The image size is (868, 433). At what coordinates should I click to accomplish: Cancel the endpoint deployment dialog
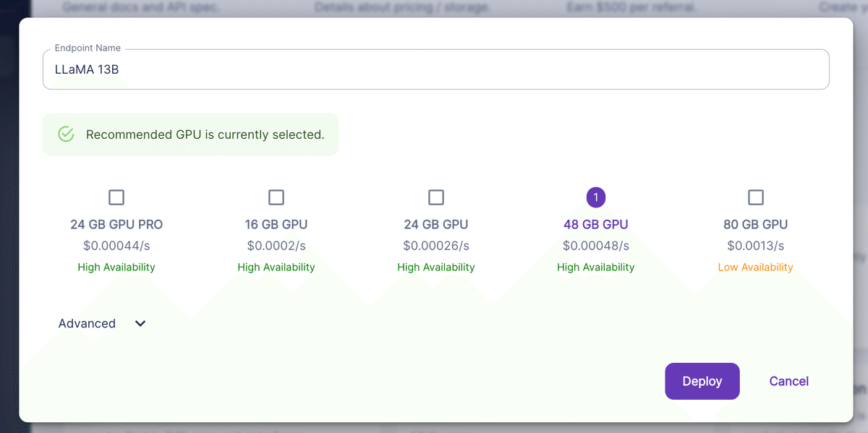pyautogui.click(x=788, y=381)
